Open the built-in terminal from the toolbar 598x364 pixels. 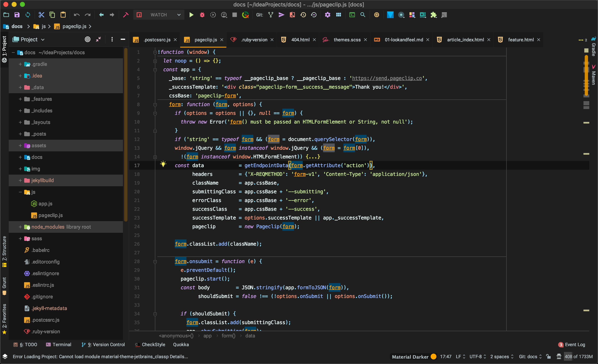[x=352, y=15]
